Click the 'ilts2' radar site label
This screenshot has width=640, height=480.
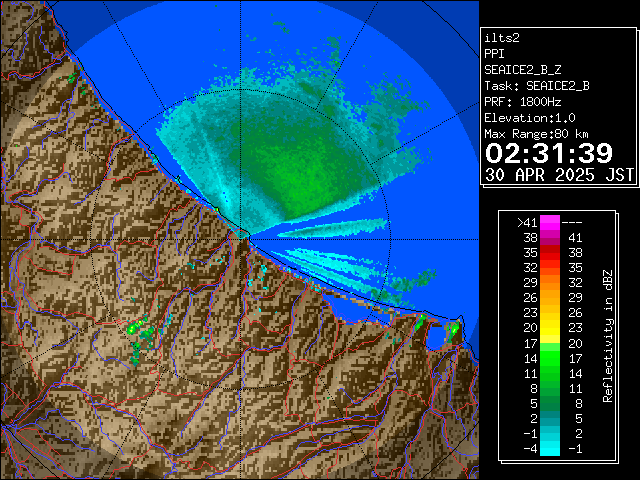(502, 38)
